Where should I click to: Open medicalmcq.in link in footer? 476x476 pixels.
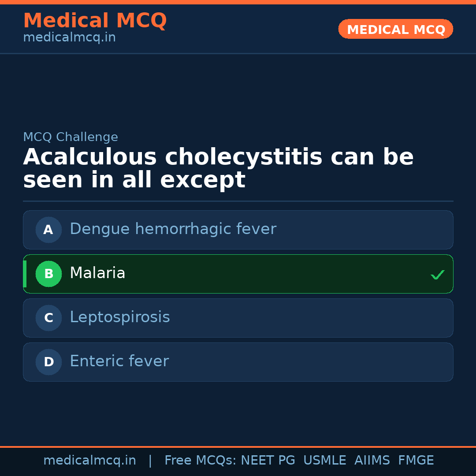[x=89, y=461]
